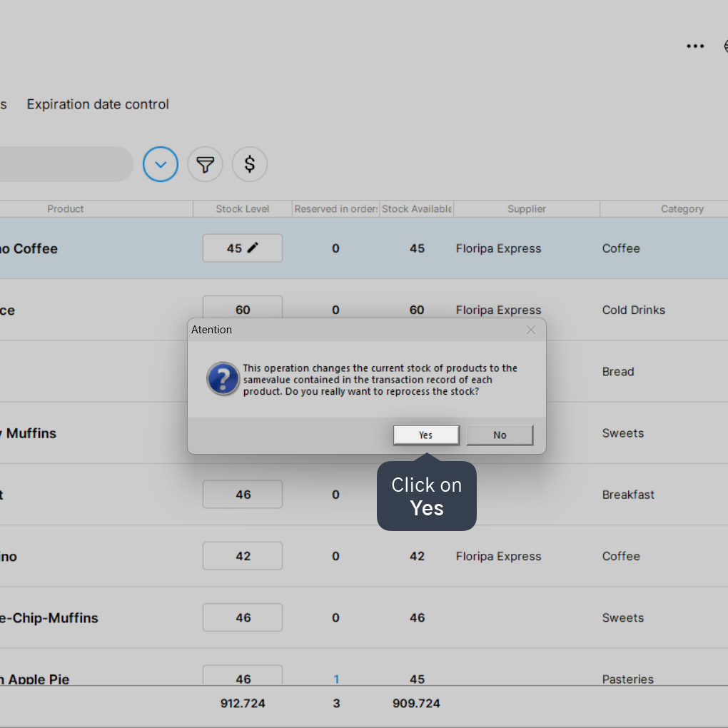The width and height of the screenshot is (728, 728).
Task: Click Reserved in orders column header
Action: click(335, 209)
